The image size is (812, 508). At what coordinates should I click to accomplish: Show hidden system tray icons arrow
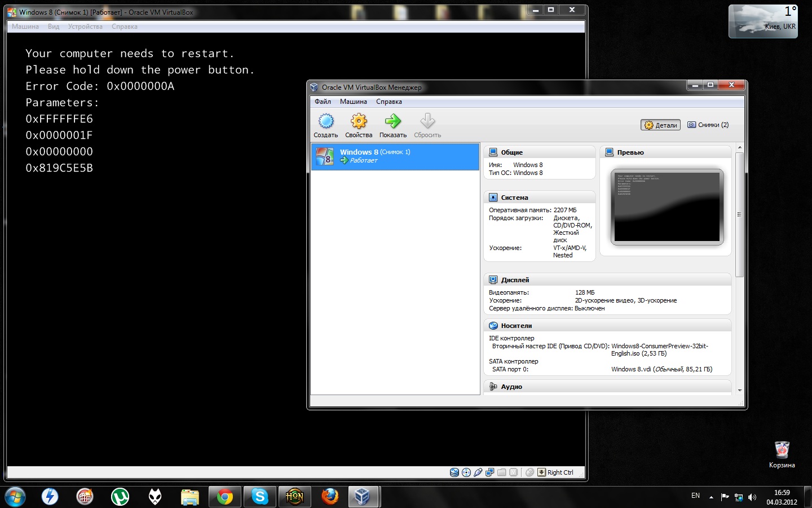pyautogui.click(x=711, y=497)
